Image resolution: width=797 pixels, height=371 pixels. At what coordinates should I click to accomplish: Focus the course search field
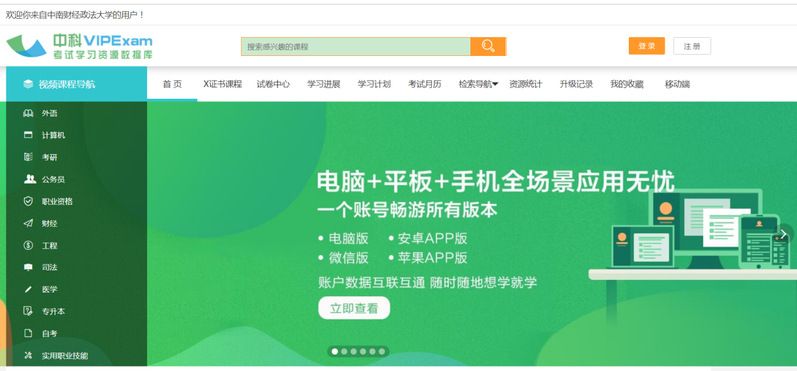pyautogui.click(x=356, y=46)
